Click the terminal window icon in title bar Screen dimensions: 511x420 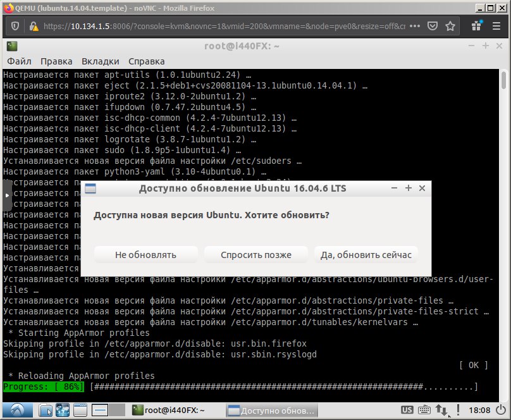click(12, 46)
